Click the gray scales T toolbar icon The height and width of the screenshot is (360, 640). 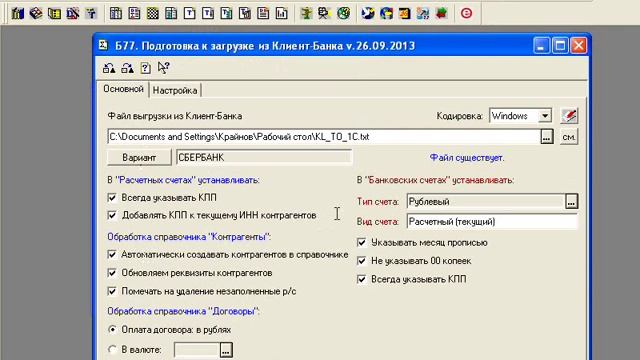91,13
